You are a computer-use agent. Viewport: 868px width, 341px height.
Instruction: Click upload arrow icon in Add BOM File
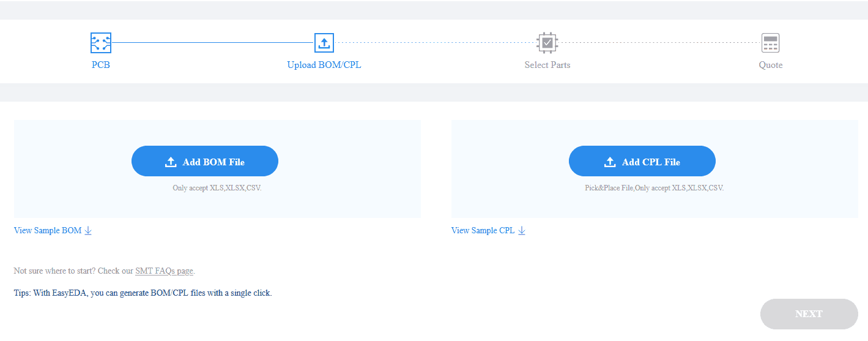[x=171, y=162]
